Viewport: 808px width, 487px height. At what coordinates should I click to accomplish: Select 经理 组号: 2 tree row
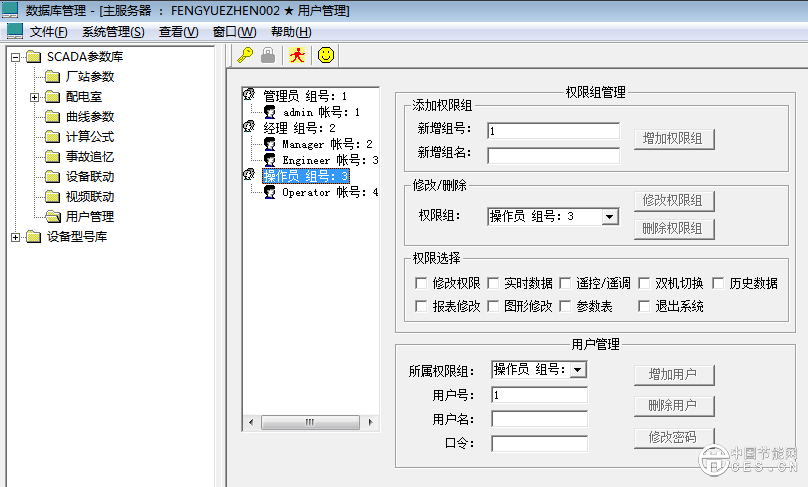299,127
